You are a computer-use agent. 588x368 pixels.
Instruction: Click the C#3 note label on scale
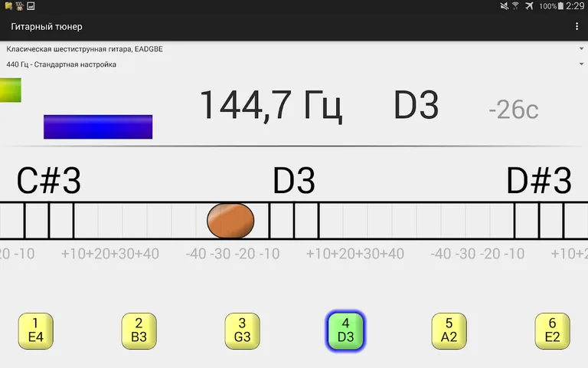pyautogui.click(x=49, y=181)
